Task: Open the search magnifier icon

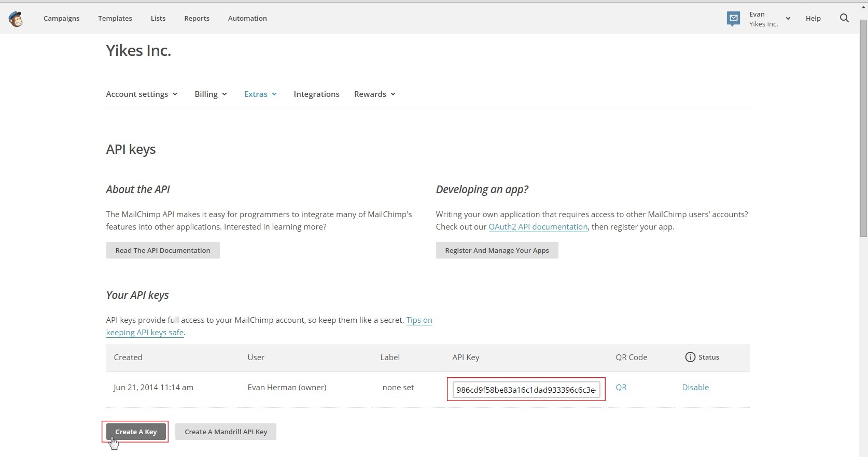Action: pyautogui.click(x=844, y=18)
